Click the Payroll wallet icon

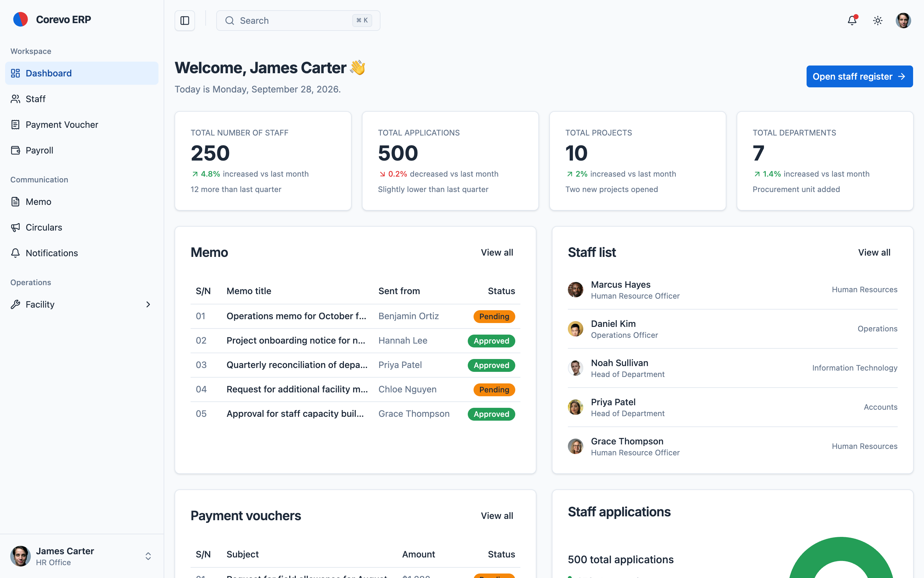tap(15, 150)
